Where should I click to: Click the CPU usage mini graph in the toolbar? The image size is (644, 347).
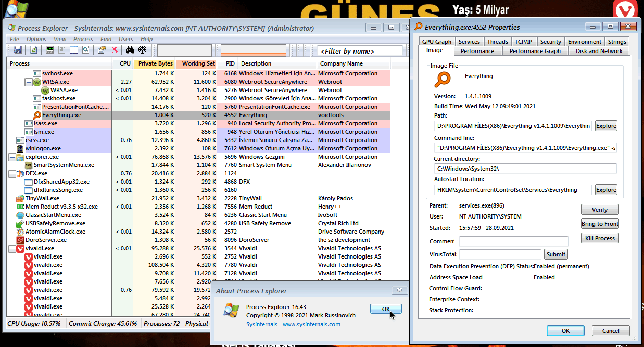(185, 50)
